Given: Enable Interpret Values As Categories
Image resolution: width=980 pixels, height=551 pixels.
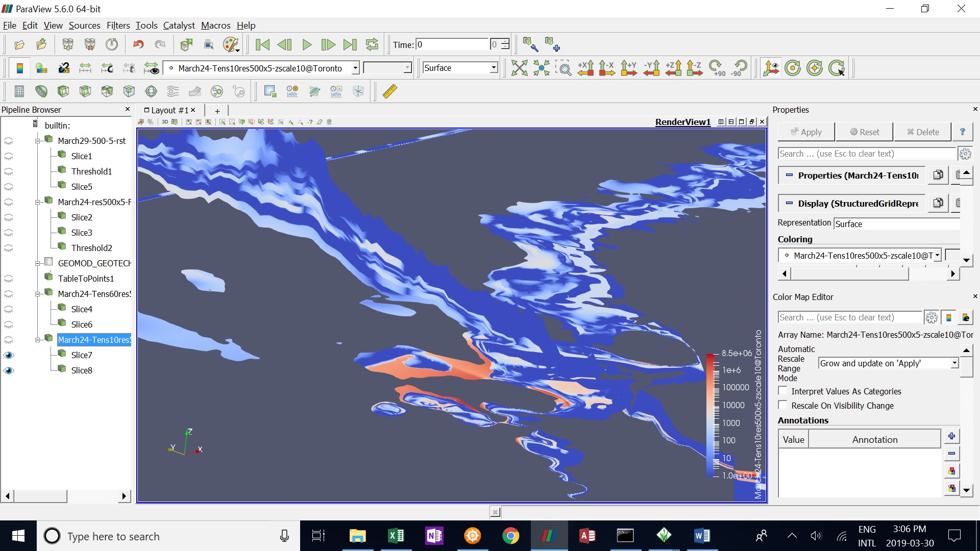Looking at the screenshot, I should click(x=782, y=391).
